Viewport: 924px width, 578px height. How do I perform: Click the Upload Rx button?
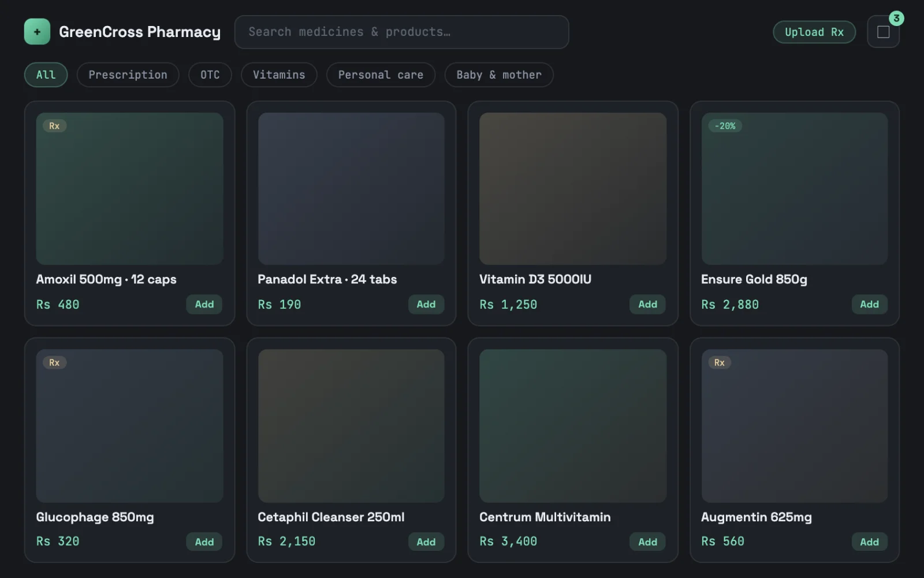[814, 32]
